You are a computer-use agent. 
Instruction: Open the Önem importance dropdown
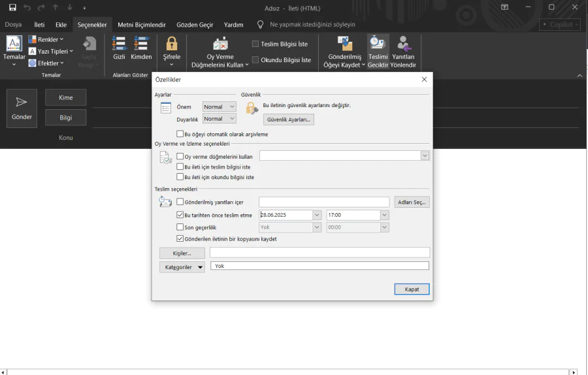(220, 107)
